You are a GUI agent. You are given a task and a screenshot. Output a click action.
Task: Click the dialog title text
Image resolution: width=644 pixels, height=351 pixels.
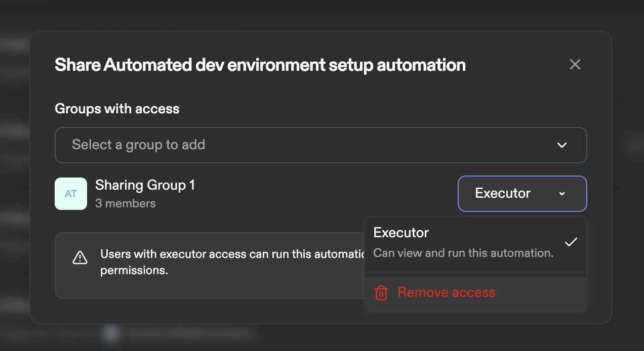[x=260, y=65]
